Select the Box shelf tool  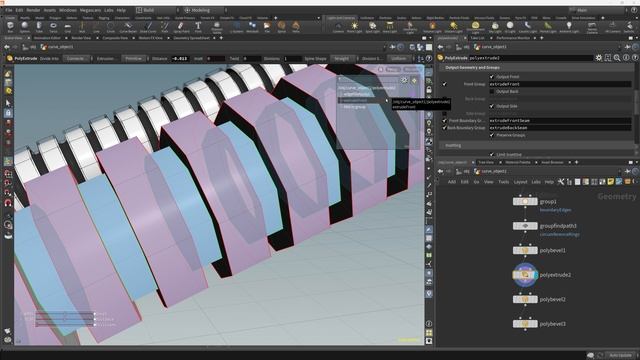pyautogui.click(x=10, y=27)
